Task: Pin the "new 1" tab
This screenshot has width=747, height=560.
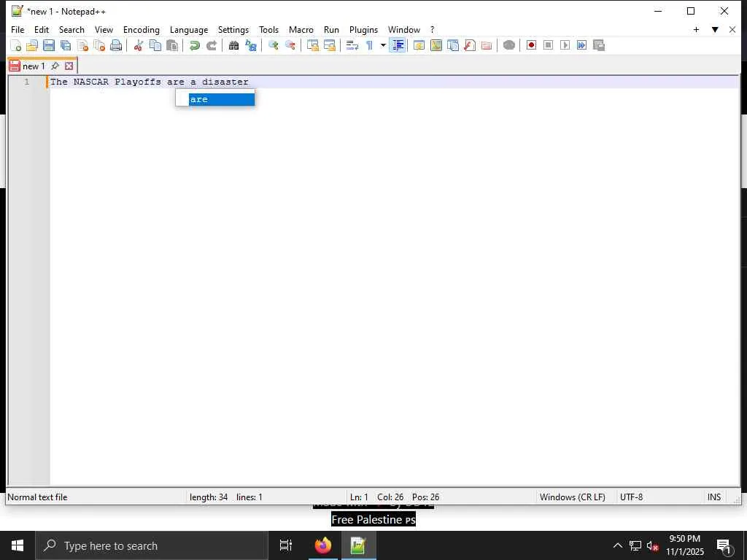Action: tap(55, 66)
